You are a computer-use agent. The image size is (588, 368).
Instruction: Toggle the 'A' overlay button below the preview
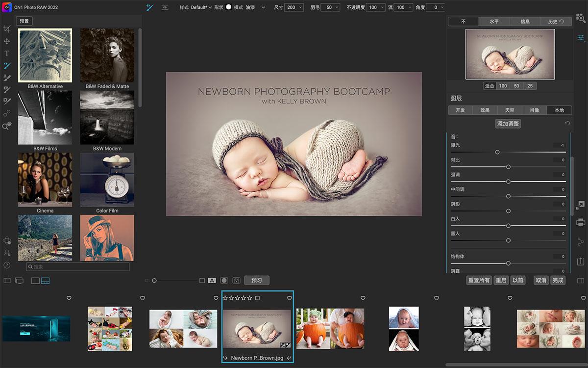click(212, 280)
